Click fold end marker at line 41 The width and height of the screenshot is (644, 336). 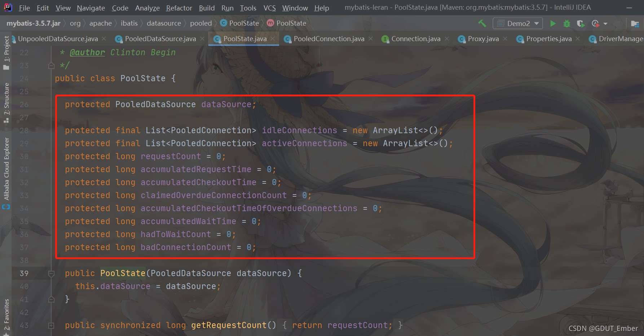pos(51,300)
